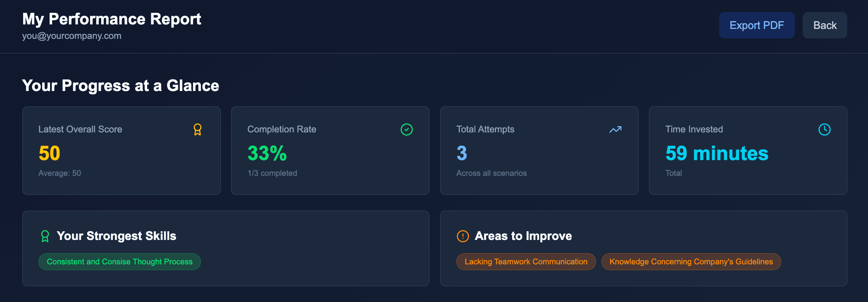Click the you@yourcompany.com email text

click(x=72, y=36)
